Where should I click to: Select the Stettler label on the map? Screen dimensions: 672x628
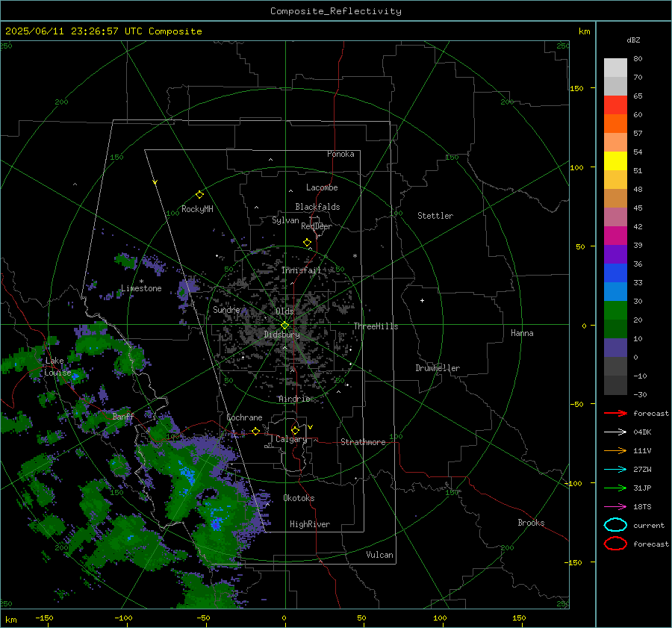[435, 216]
